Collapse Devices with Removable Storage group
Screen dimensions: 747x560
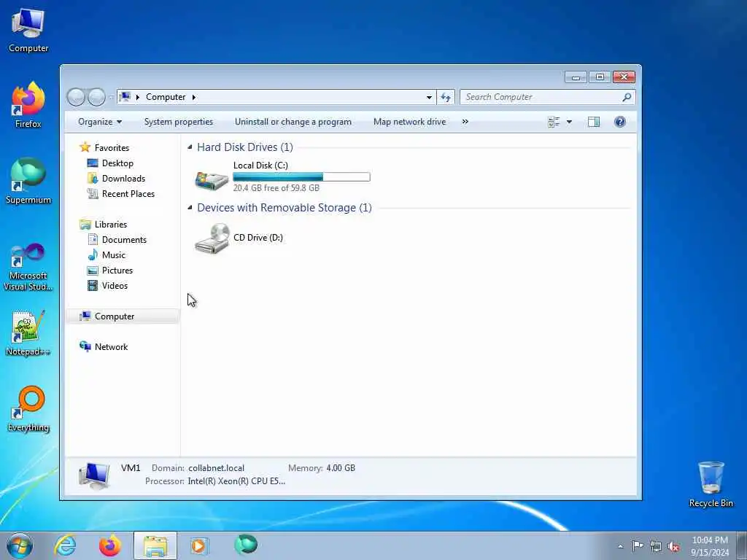[x=190, y=208]
